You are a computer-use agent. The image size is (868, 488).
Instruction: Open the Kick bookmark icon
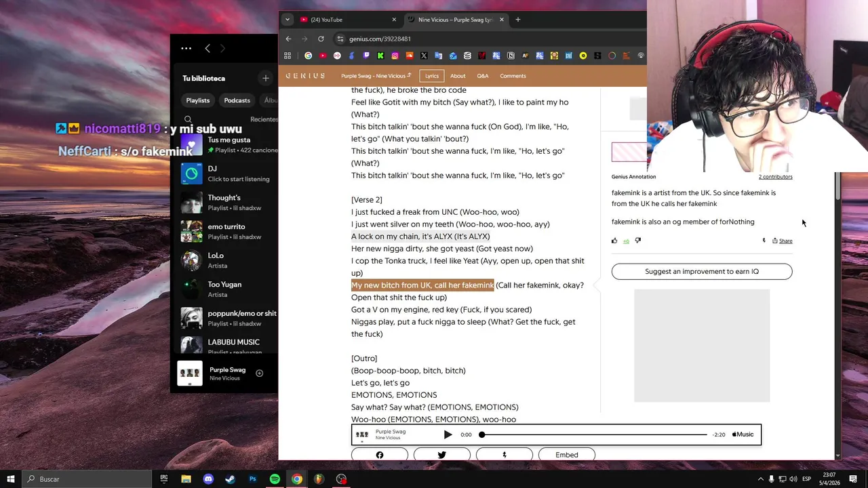click(380, 56)
